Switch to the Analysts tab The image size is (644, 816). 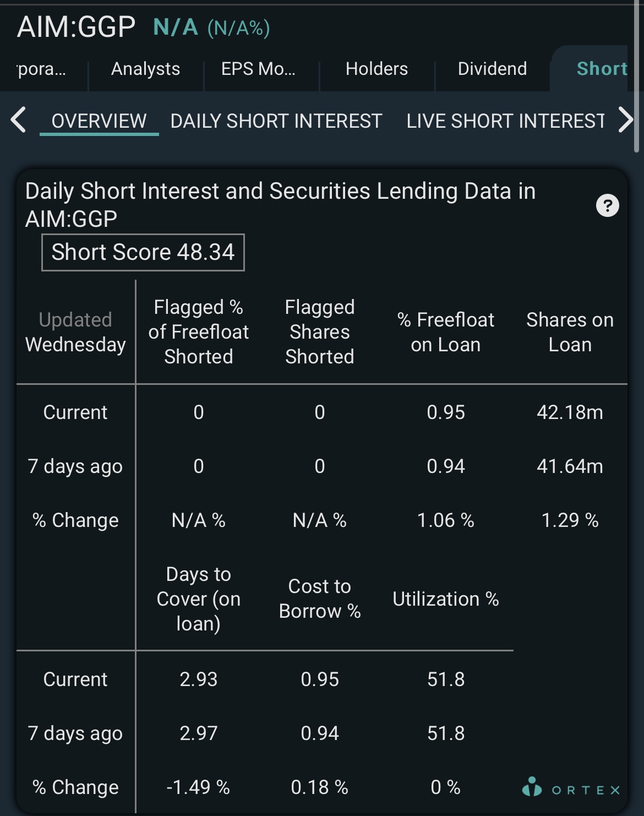[146, 69]
